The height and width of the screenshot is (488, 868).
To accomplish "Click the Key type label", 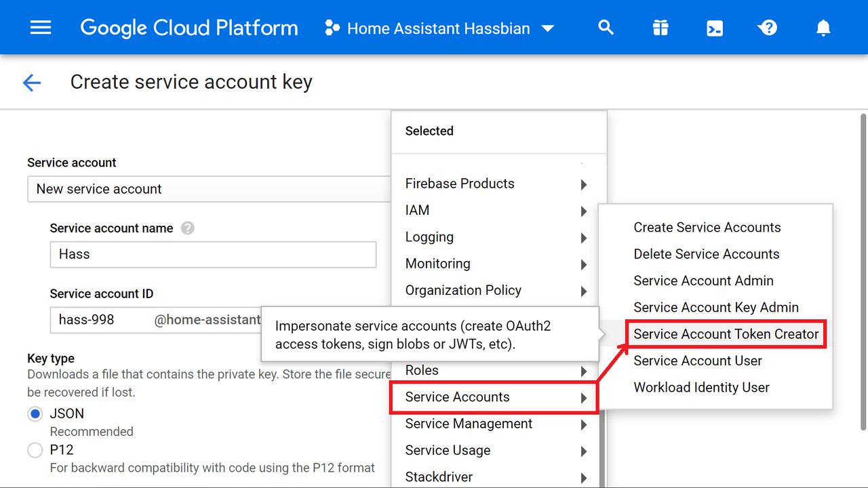I will 51,358.
